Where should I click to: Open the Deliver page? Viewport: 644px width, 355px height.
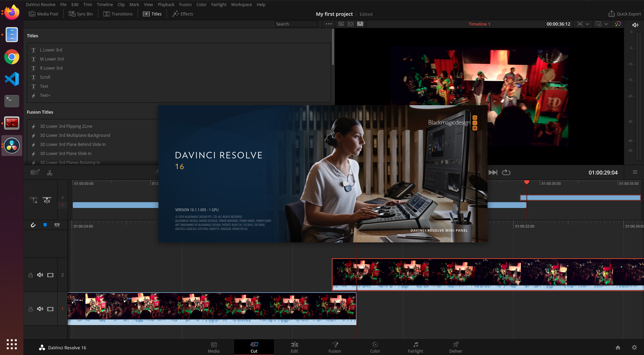pos(456,348)
